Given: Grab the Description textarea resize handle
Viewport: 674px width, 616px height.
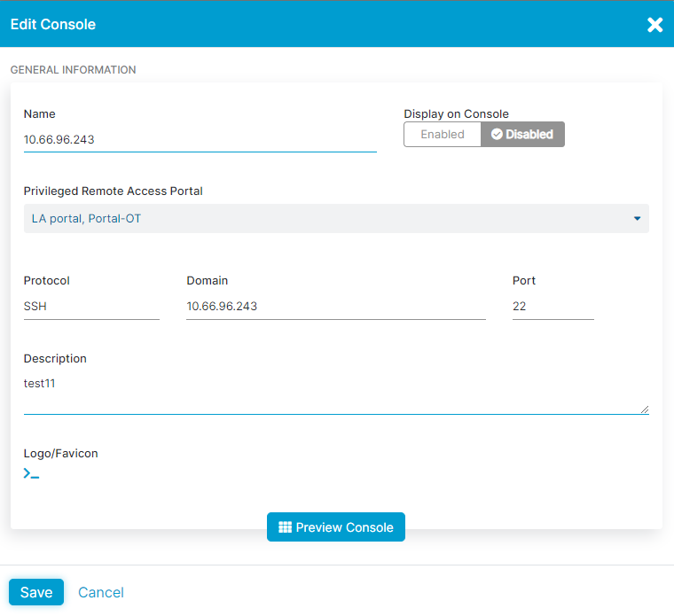Looking at the screenshot, I should (645, 409).
